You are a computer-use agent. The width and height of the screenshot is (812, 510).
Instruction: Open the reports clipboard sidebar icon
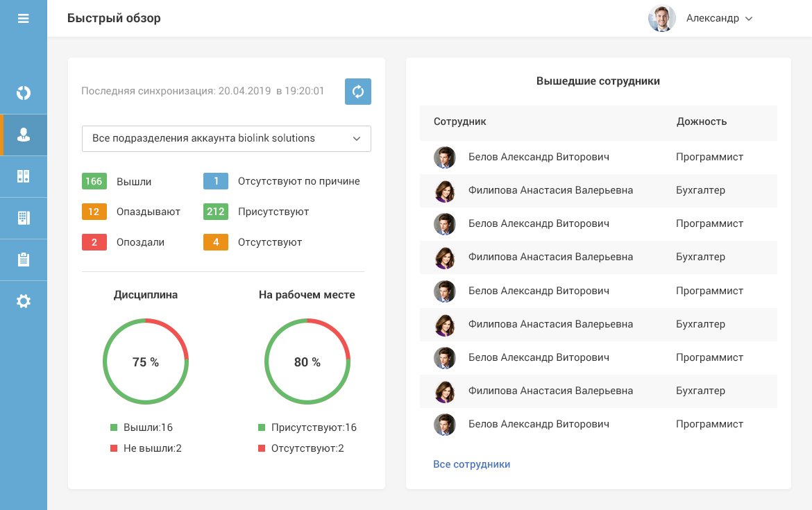[24, 260]
